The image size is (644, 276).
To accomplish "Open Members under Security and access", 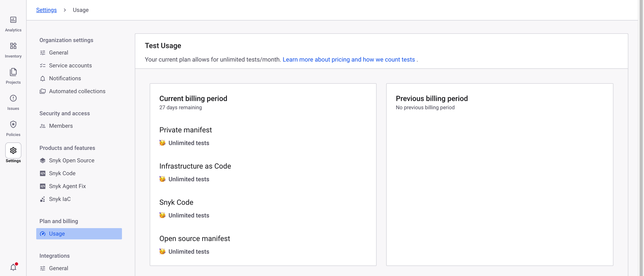I will [61, 126].
